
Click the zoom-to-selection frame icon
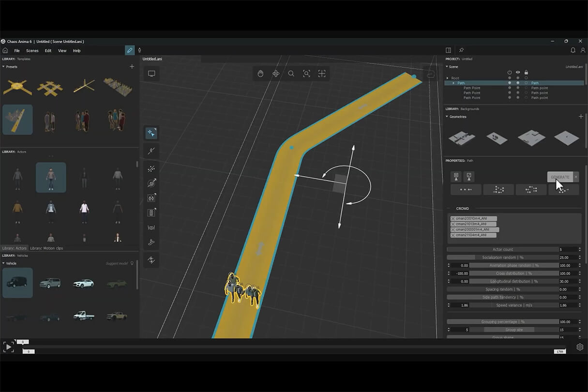click(x=306, y=74)
